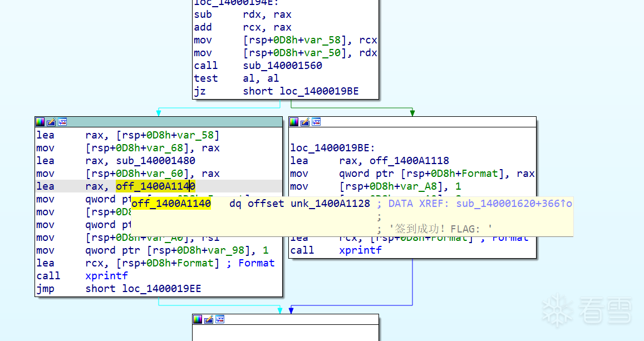
Task: Click the 'sub rdx, rax' instruction line
Action: click(x=243, y=15)
